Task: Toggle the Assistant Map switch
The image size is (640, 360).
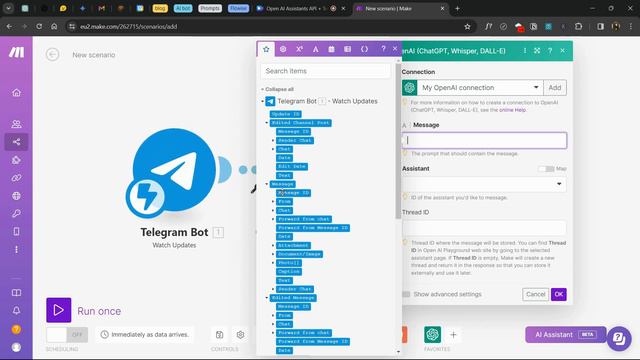Action: [x=546, y=169]
